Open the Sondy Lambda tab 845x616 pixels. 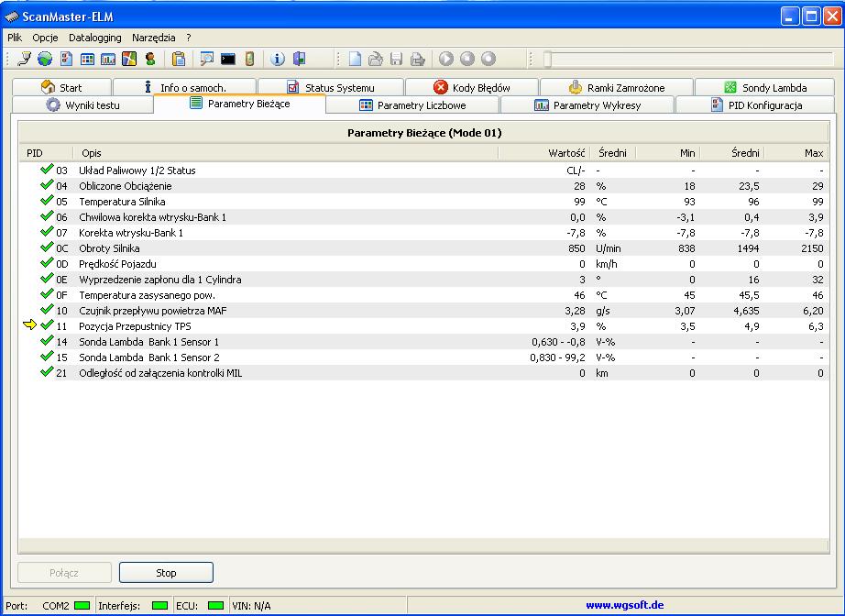click(764, 87)
